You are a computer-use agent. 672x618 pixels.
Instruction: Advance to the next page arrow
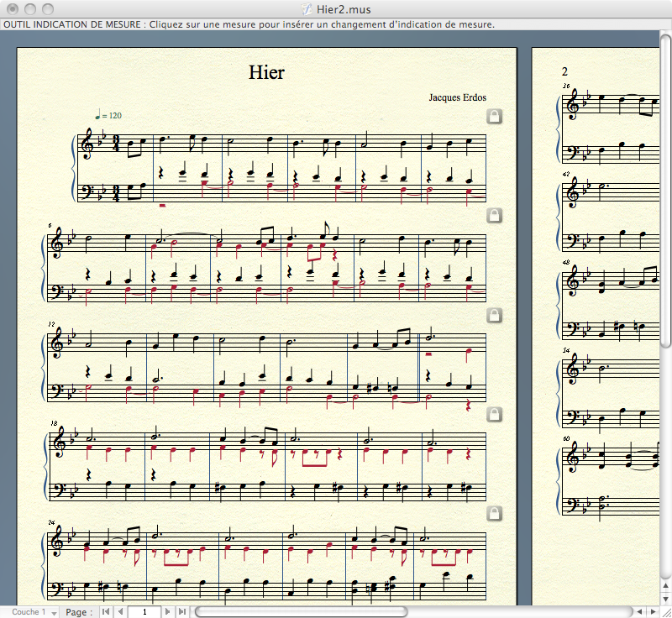point(168,612)
